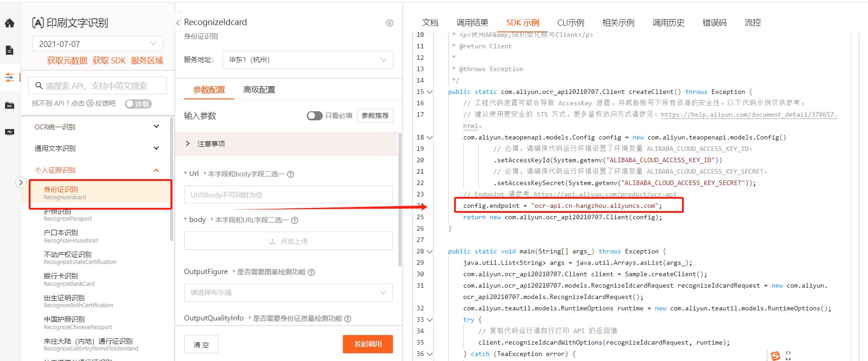This screenshot has width=868, height=361.
Task: Expand sidebar with circular arrow button
Action: [x=21, y=182]
